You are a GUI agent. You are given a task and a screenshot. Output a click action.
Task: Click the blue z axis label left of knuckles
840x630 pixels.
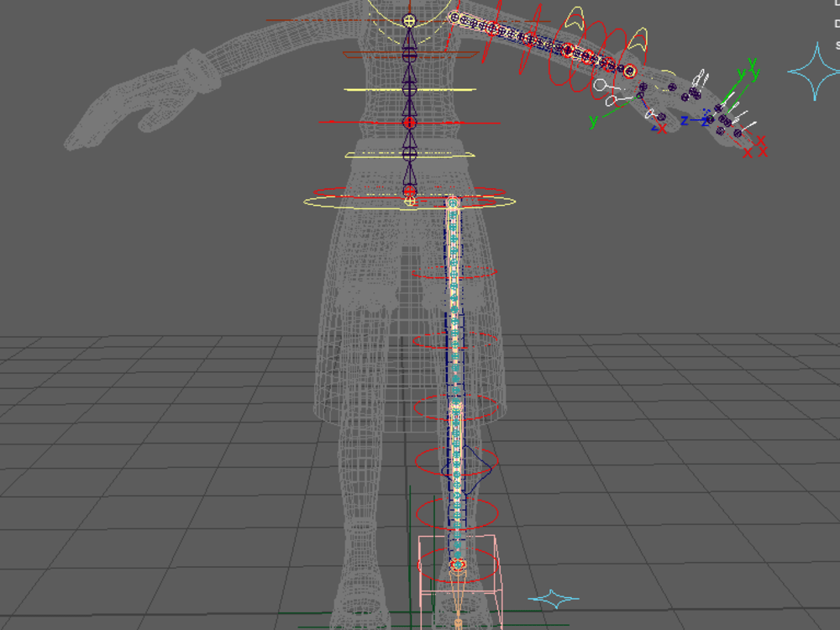click(x=684, y=120)
